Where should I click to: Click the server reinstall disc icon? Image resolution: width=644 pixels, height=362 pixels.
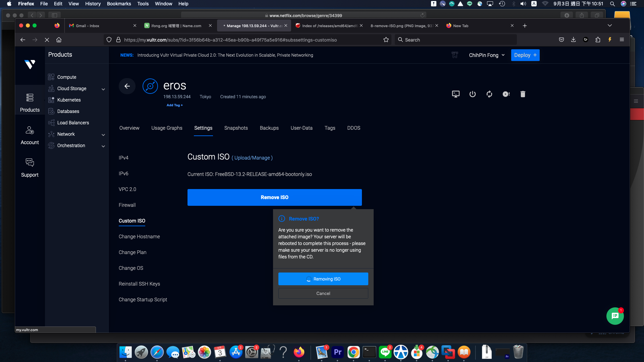[506, 94]
